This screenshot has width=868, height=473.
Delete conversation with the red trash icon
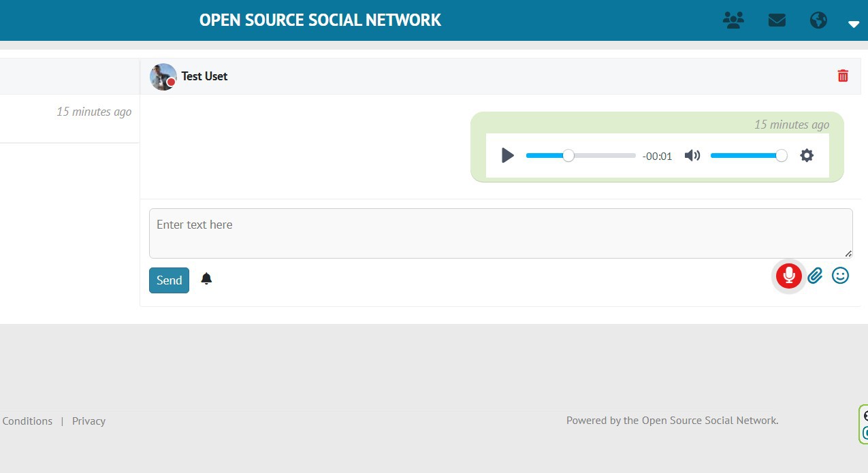843,76
